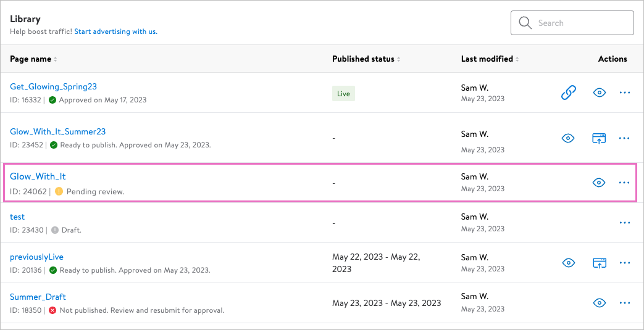This screenshot has width=644, height=330.
Task: Copy link for Get_Glowing_Spring23 page
Action: [x=568, y=93]
